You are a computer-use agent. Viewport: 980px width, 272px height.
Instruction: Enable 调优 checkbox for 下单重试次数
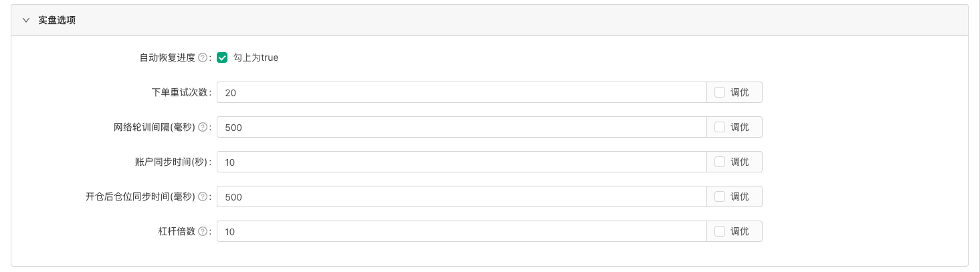coord(720,93)
